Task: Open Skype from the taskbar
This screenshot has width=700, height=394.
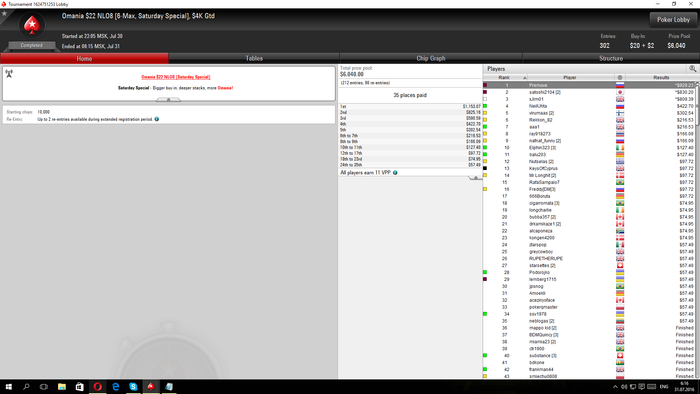Action: [133, 386]
